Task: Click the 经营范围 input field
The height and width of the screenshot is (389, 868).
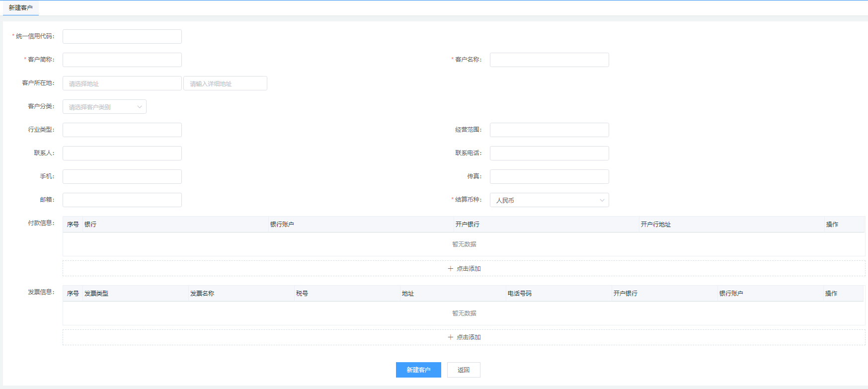Action: pos(549,130)
